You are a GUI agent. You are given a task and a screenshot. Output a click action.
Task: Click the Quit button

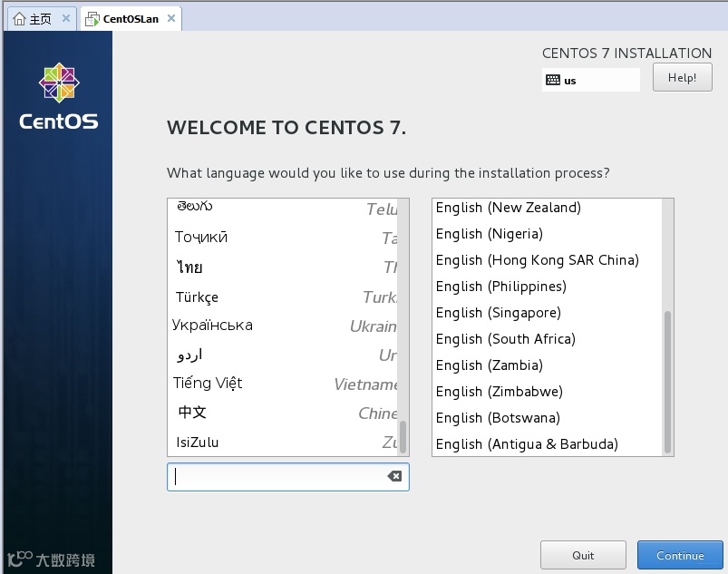coord(583,555)
